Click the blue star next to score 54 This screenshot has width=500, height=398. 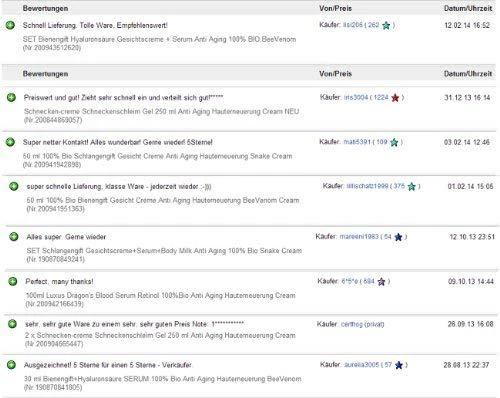(398, 237)
